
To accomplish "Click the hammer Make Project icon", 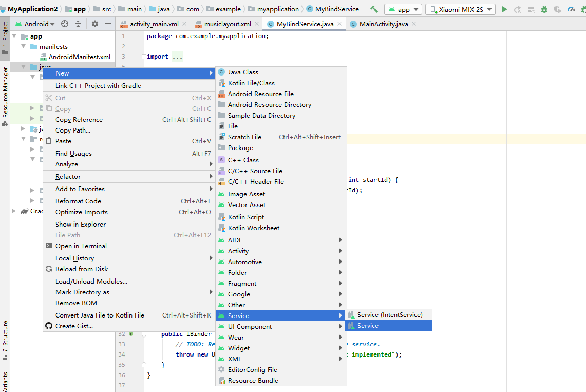I will [374, 9].
